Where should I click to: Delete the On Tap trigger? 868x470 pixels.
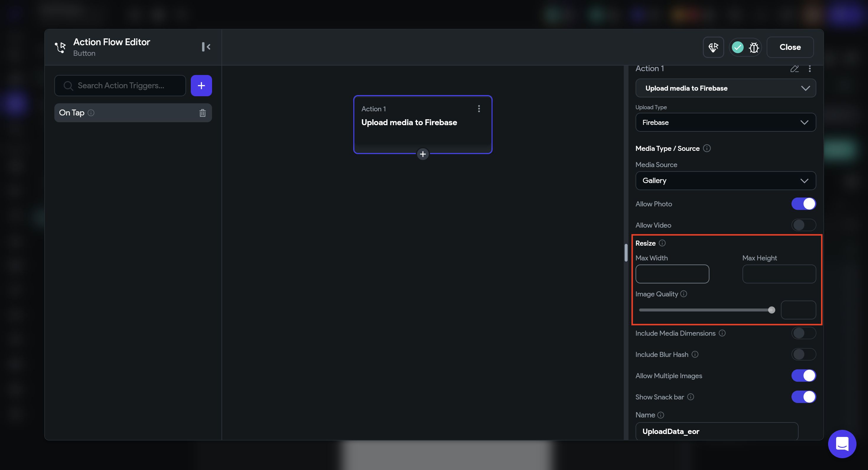click(x=202, y=113)
